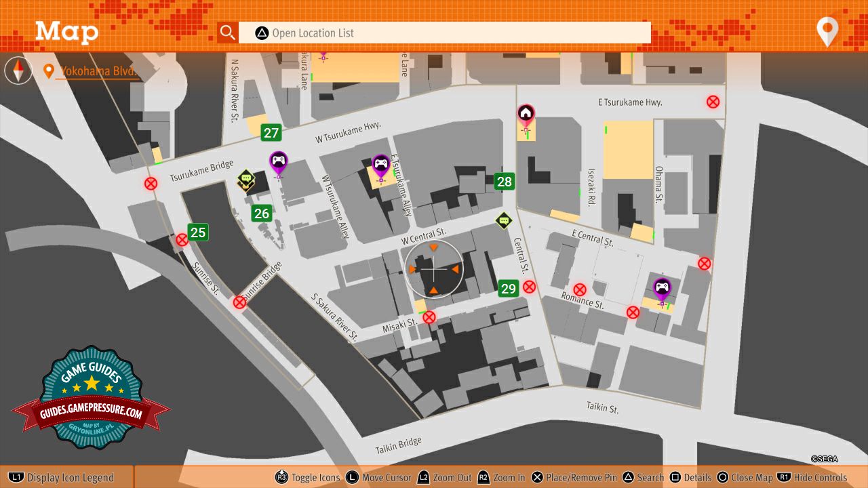Click the white location pin icon top right
The image size is (868, 488).
tap(827, 31)
